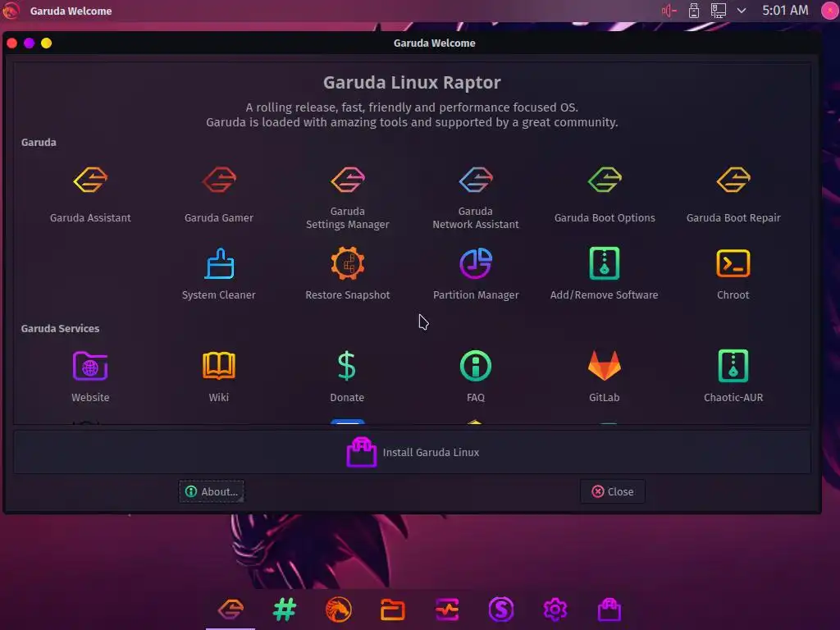Open system monitor in dock
The width and height of the screenshot is (840, 630).
tap(447, 609)
